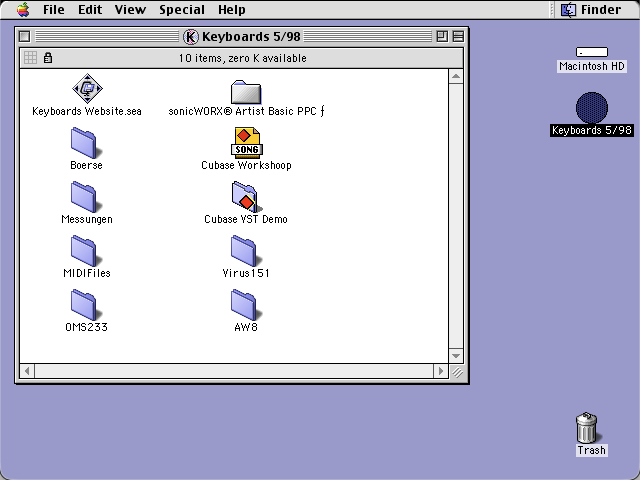
Task: Click the 'Boerse' folder name label
Action: [x=86, y=165]
